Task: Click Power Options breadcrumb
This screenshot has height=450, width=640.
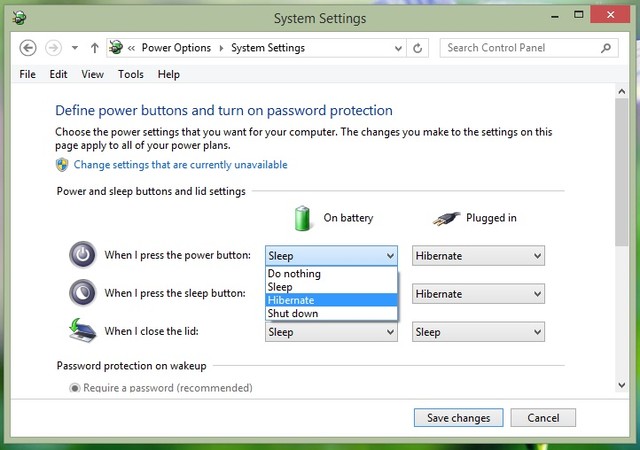Action: coord(176,48)
